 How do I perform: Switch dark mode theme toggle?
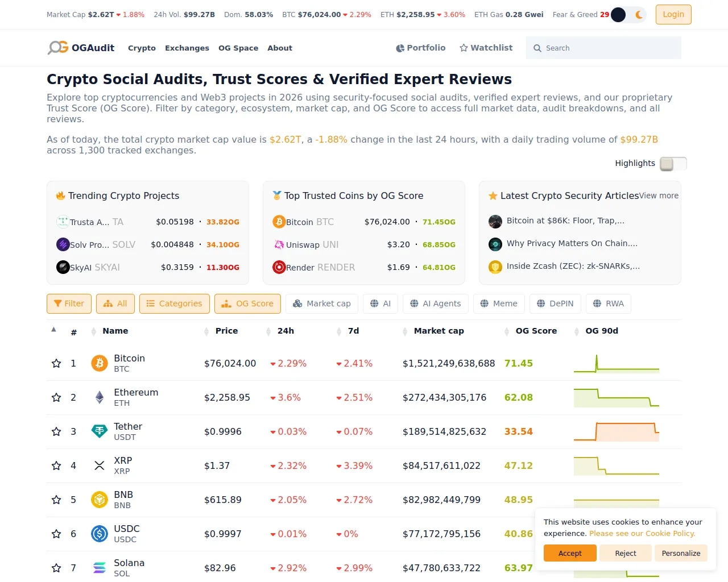coord(628,15)
